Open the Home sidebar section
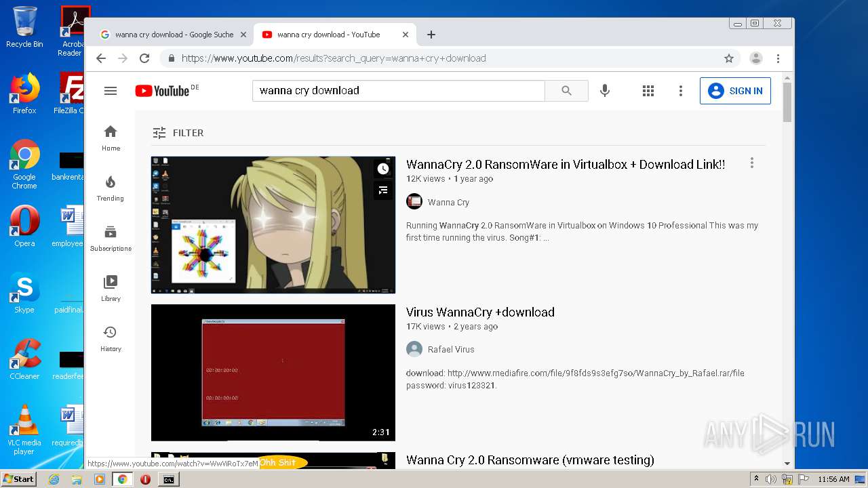 tap(111, 138)
